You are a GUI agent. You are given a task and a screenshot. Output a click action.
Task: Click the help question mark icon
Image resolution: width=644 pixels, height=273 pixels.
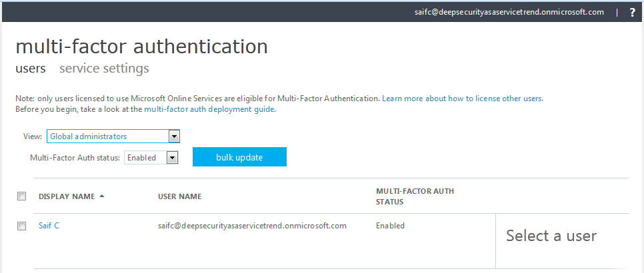tap(632, 12)
